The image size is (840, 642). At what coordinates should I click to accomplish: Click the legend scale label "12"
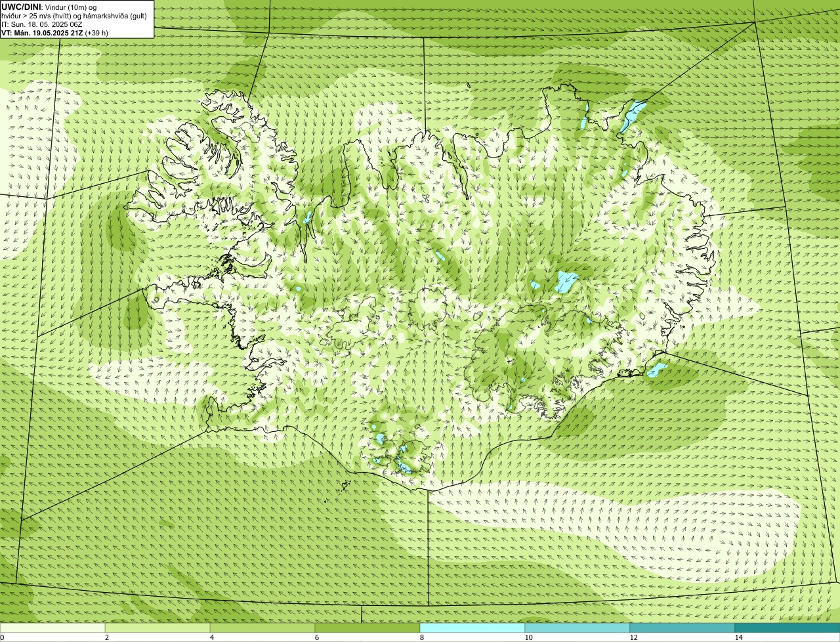[x=633, y=637]
